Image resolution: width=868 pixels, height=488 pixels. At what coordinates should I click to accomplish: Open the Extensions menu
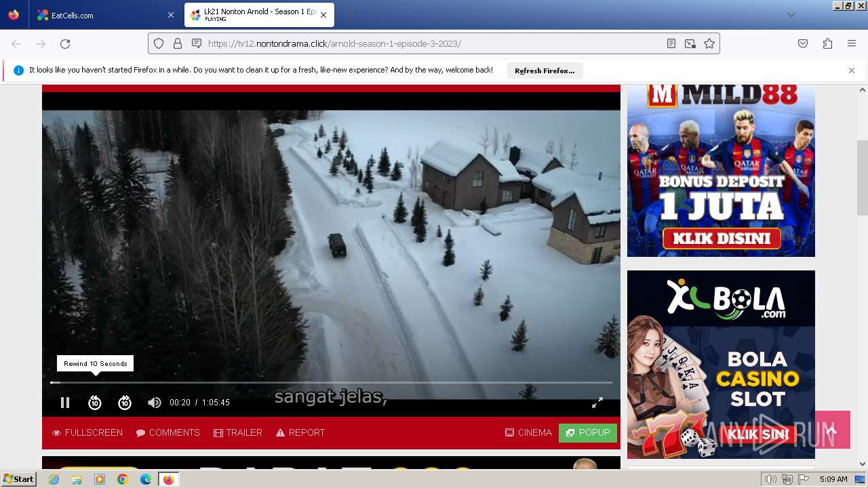827,43
